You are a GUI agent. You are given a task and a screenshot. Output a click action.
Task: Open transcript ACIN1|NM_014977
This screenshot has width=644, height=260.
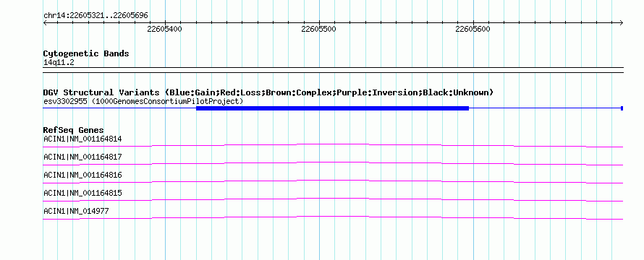pos(76,211)
